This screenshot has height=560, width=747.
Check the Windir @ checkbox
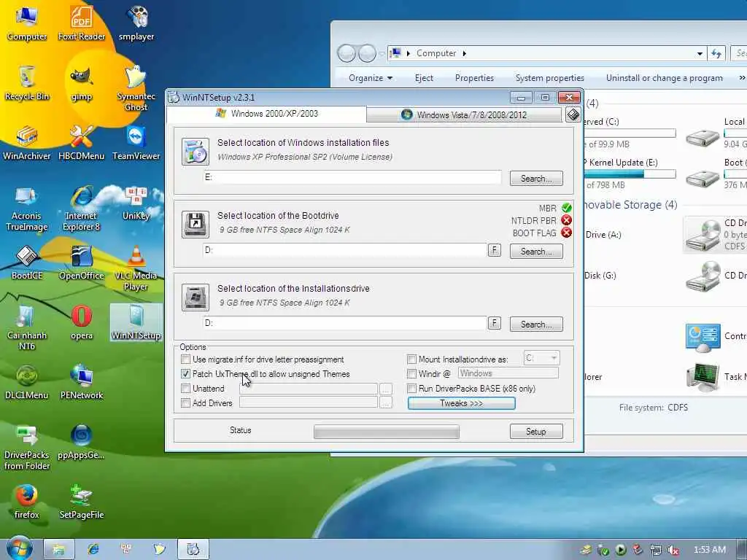click(x=411, y=373)
